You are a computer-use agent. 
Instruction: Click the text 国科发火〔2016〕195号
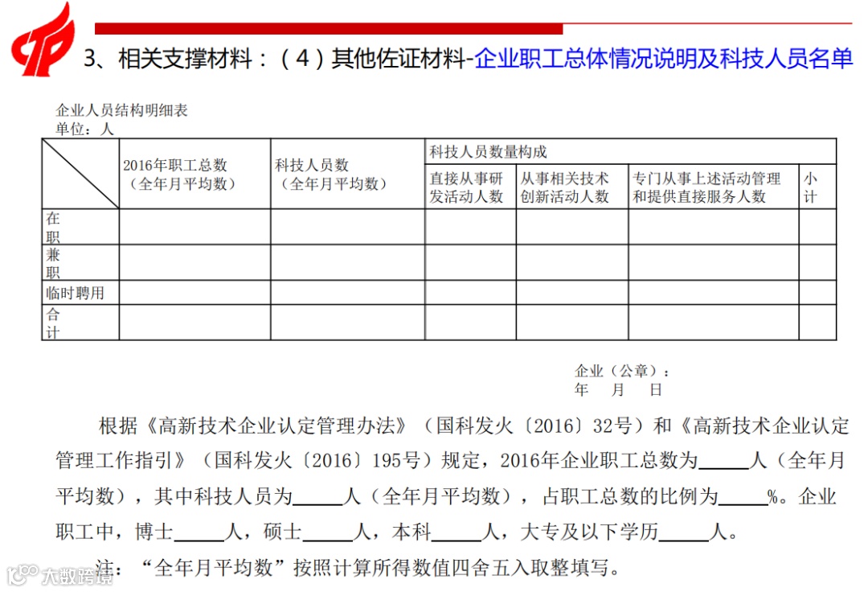click(317, 461)
